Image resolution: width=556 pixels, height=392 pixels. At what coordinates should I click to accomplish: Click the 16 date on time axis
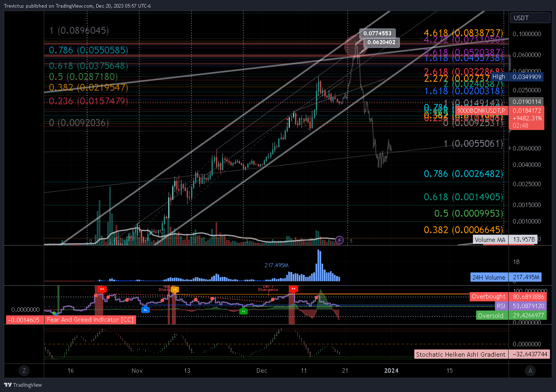pos(71,370)
